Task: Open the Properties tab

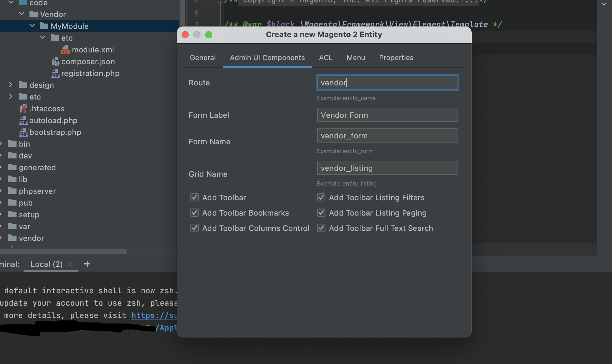Action: 396,58
